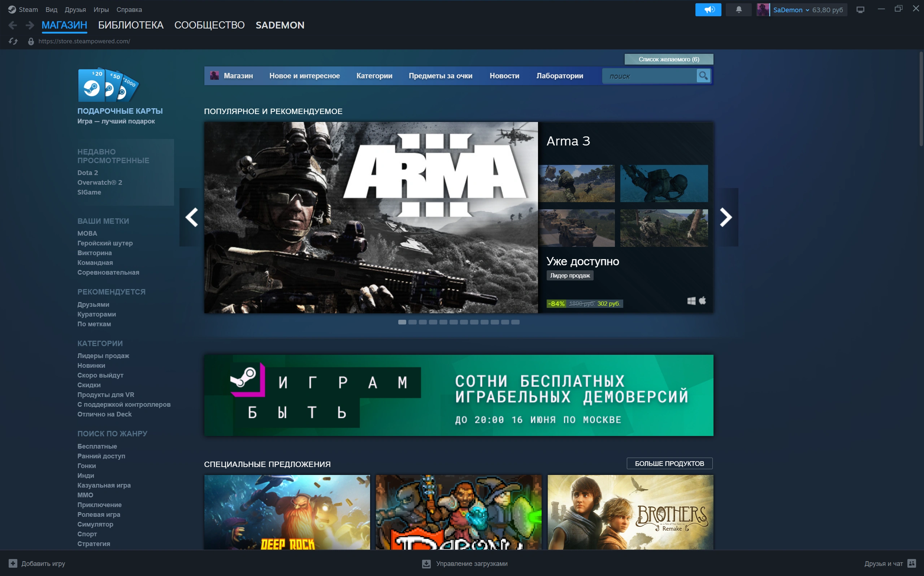Screen dimensions: 924x576
Task: Show next featured game in carousel
Action: 726,217
